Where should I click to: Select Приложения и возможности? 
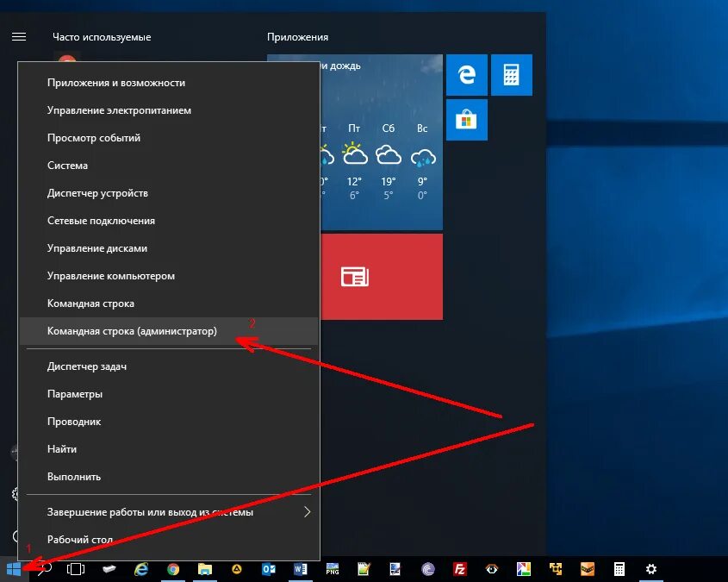tap(169, 83)
